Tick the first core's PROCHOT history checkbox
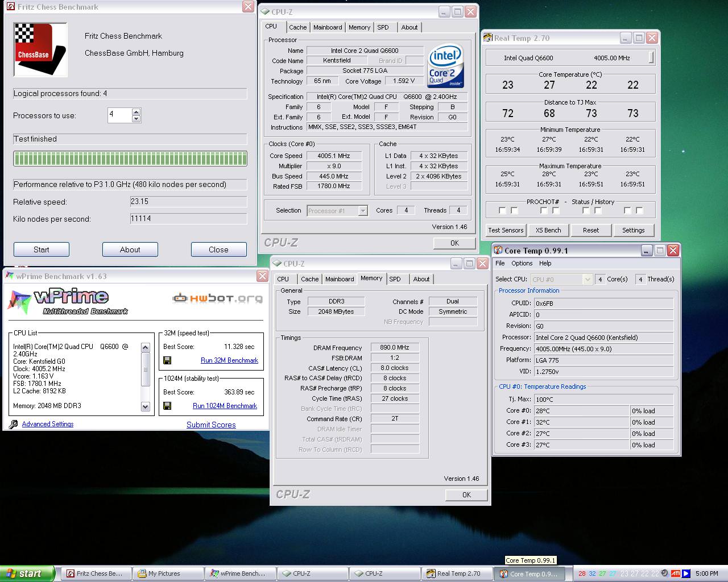728x582 pixels. point(514,210)
